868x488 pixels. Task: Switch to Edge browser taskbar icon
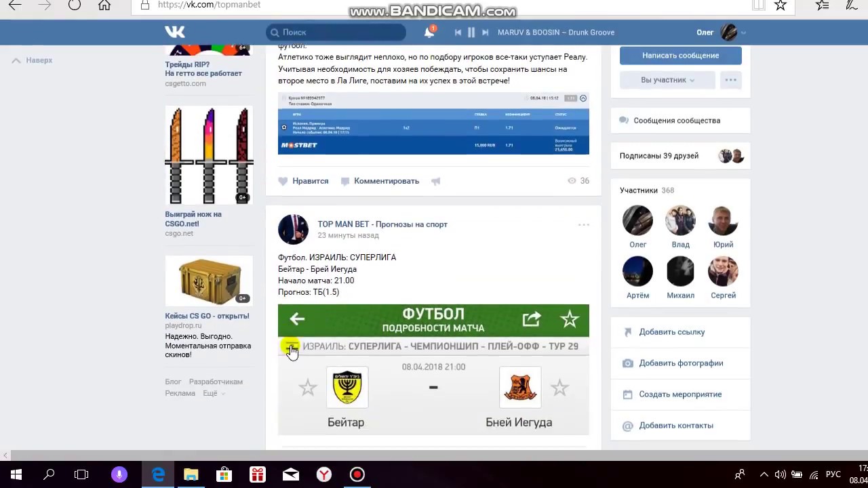158,474
